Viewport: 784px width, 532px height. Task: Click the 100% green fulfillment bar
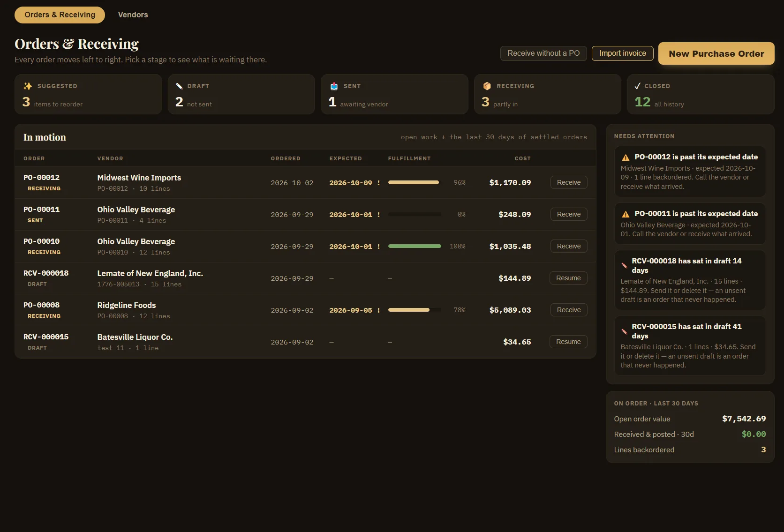tap(415, 246)
